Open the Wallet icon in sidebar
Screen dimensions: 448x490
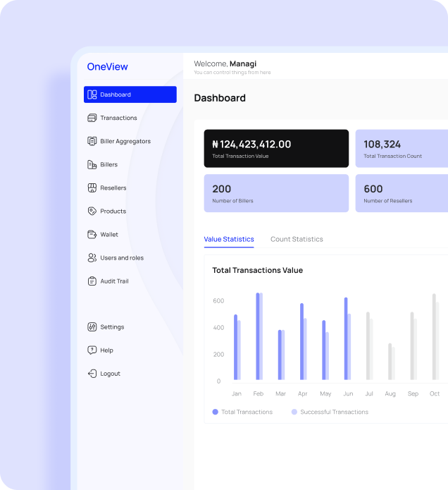click(92, 234)
